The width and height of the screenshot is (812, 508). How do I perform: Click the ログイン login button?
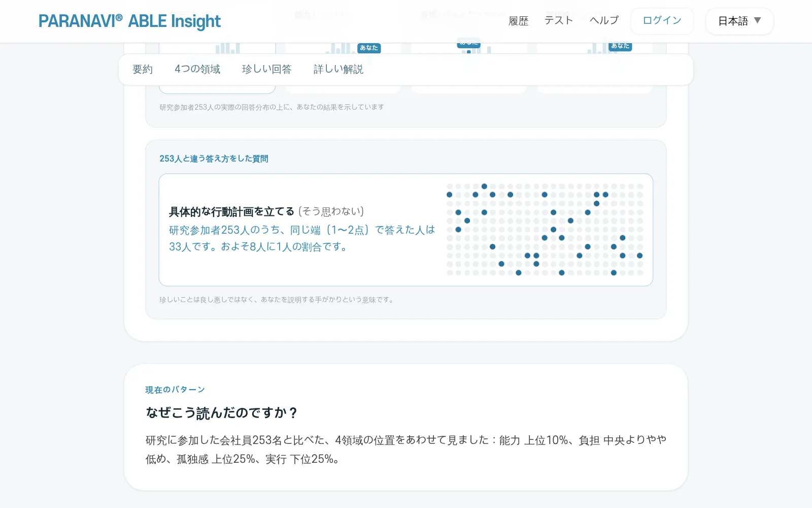tap(662, 21)
